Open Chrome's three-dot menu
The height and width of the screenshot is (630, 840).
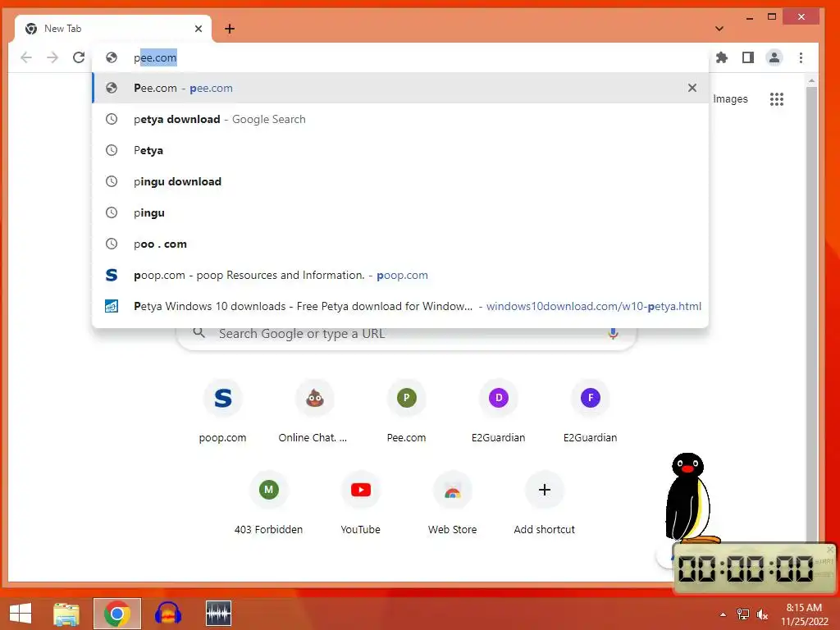(x=801, y=57)
